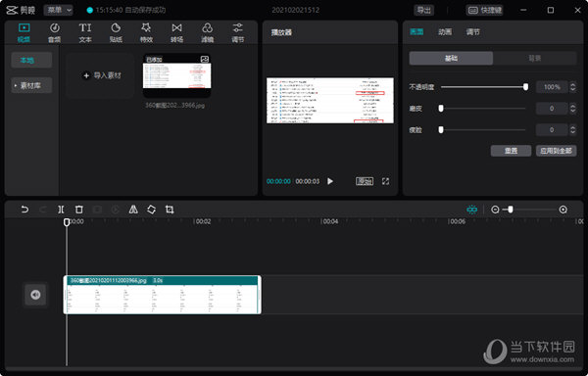588x376 pixels.
Task: Select the 本地 local media category
Action: pyautogui.click(x=31, y=61)
